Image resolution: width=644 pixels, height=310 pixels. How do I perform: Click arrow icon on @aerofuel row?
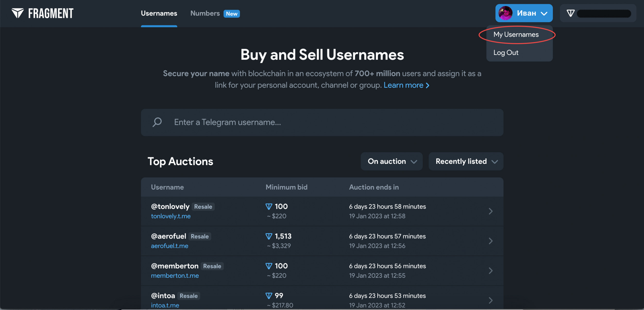pyautogui.click(x=490, y=241)
